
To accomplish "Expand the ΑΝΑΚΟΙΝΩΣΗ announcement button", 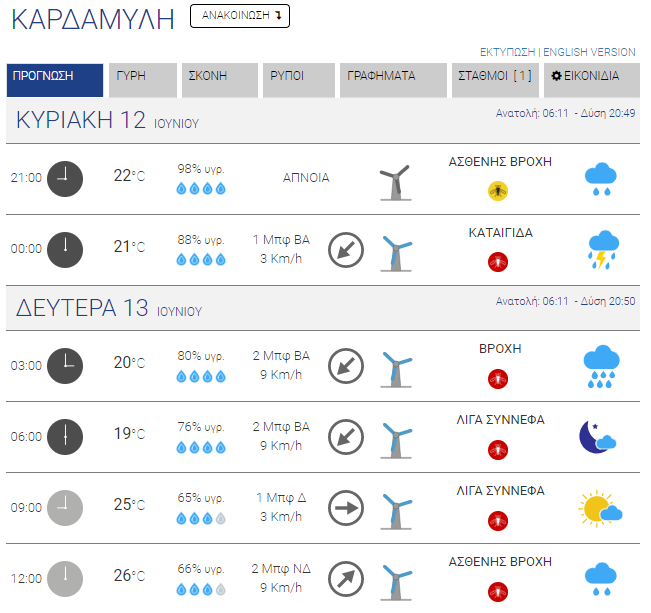I will coord(240,16).
